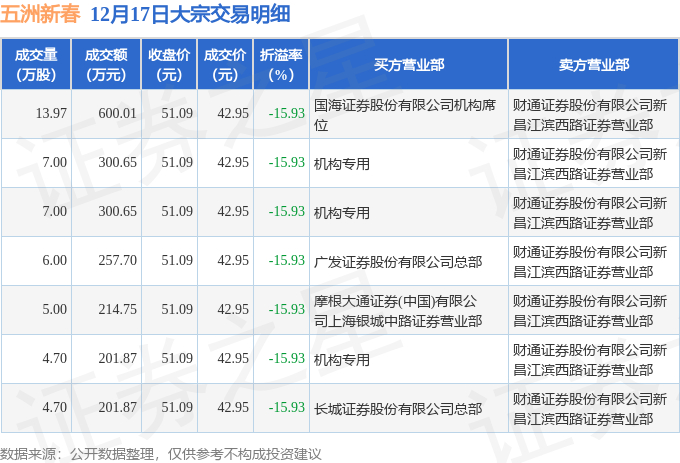
Task: Click the 数据来源 disclaimer footer text
Action: pyautogui.click(x=160, y=454)
